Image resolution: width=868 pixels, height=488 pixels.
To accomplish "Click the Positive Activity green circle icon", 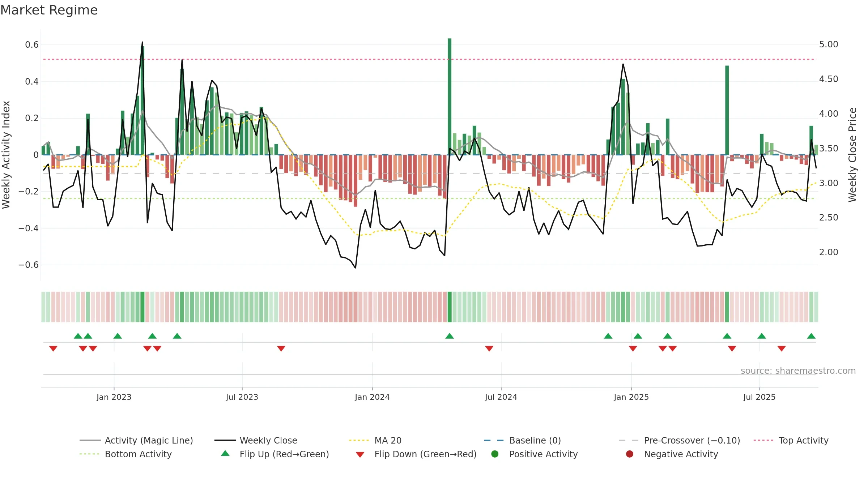I will (495, 454).
